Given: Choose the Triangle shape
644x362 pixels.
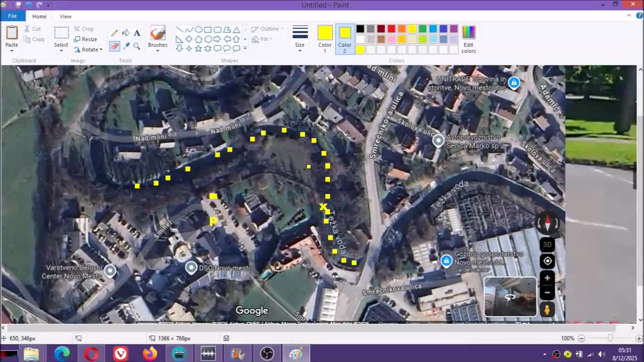Looking at the screenshot, I should pos(236,30).
